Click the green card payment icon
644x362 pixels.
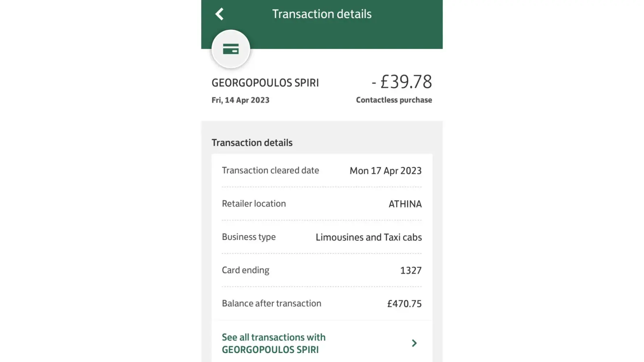pos(231,49)
